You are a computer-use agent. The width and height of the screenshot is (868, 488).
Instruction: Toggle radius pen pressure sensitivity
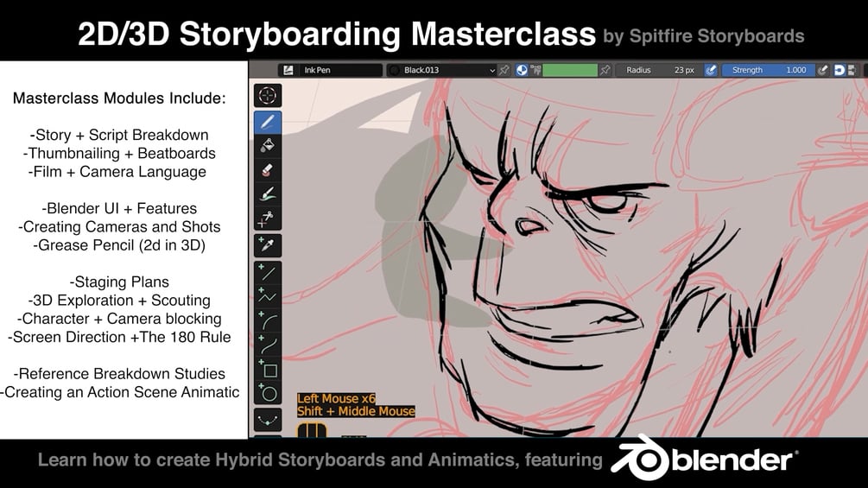(711, 70)
